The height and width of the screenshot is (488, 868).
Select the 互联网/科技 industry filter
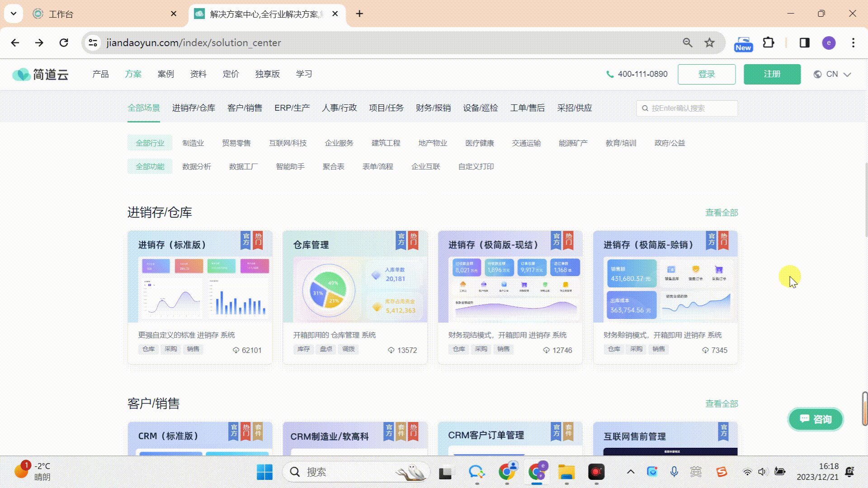(x=288, y=143)
